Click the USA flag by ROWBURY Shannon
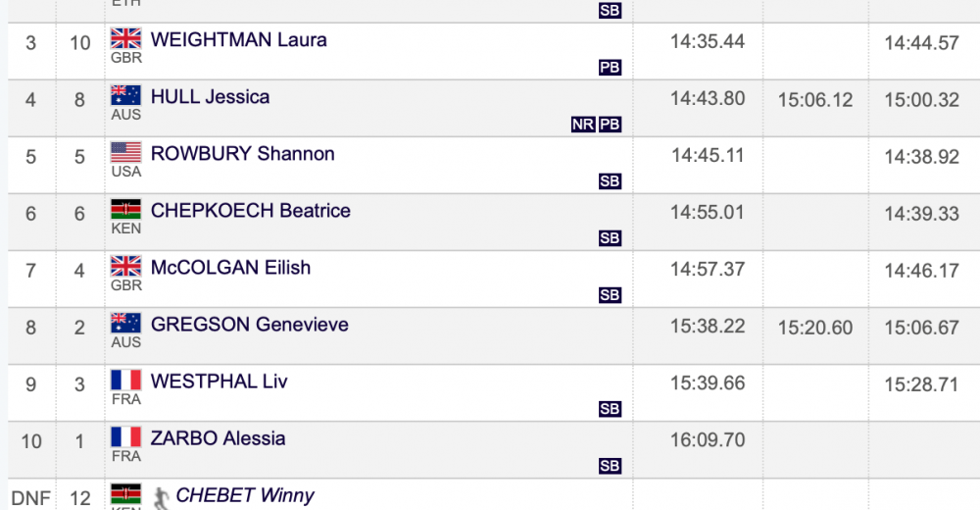This screenshot has width=980, height=510. coord(125,153)
